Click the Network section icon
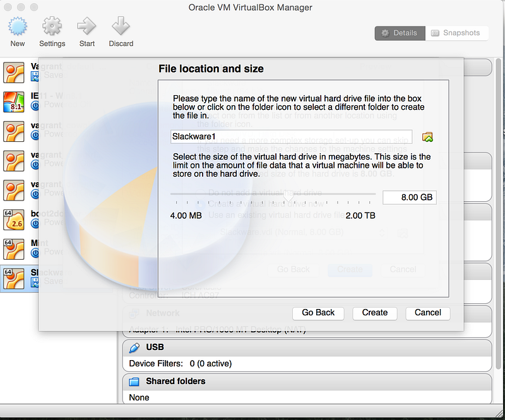This screenshot has height=420, width=505. (x=134, y=313)
